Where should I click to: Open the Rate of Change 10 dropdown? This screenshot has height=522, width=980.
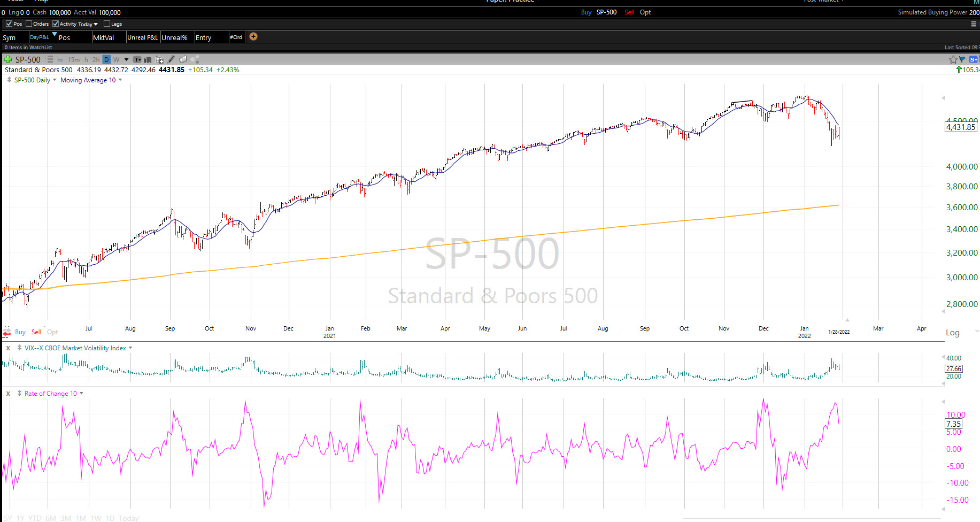coord(81,393)
